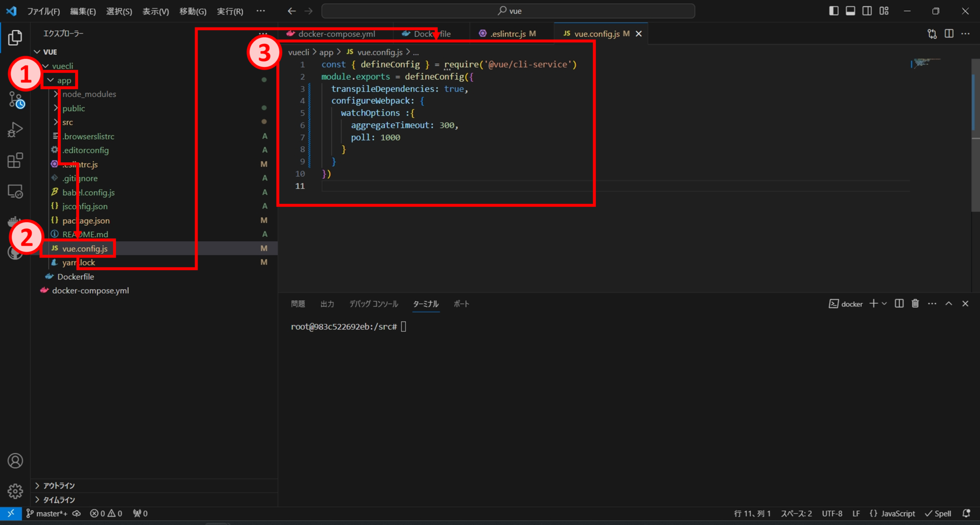Open the ファイル menu
This screenshot has height=525, width=980.
[x=43, y=11]
